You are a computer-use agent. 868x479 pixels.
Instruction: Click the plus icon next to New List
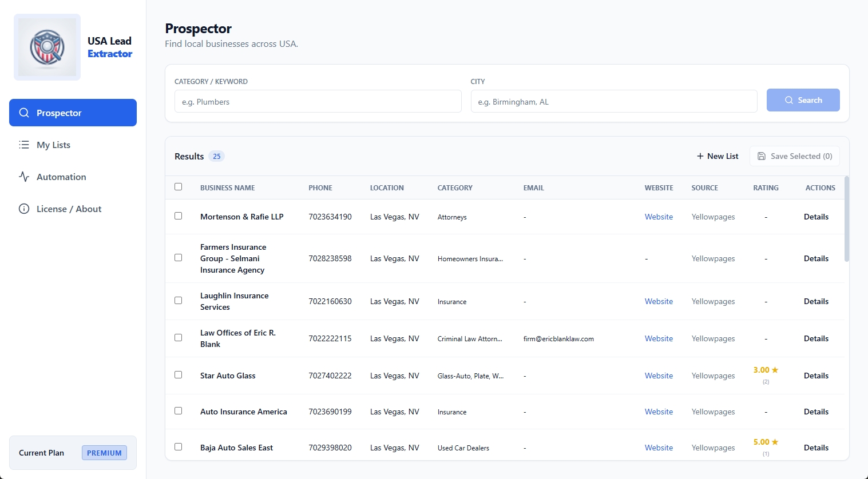coord(699,155)
